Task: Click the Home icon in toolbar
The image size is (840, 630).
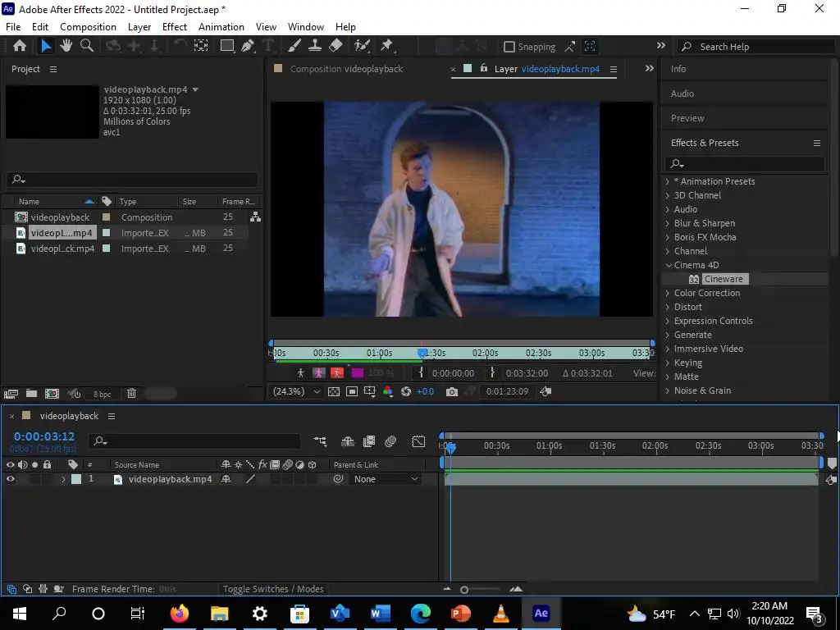Action: [x=20, y=46]
